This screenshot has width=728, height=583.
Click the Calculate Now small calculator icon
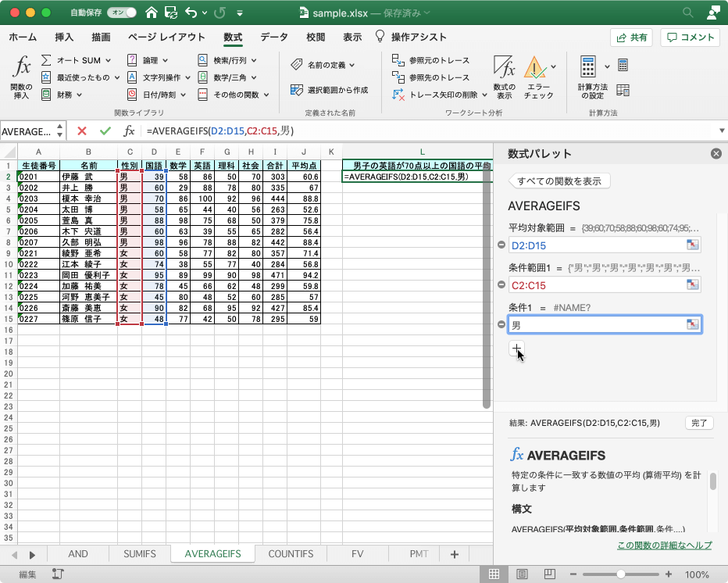click(x=623, y=65)
